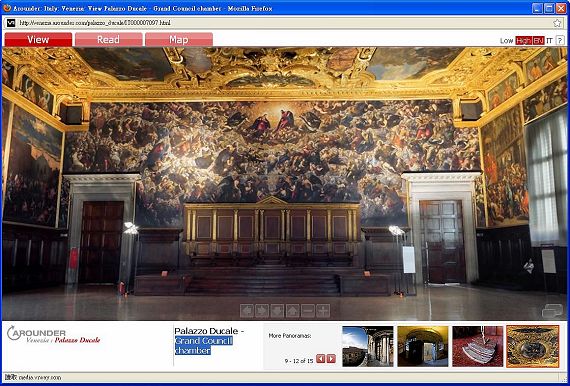Open the gilded ceiling panorama thumbnail
570x386 pixels.
(x=533, y=346)
